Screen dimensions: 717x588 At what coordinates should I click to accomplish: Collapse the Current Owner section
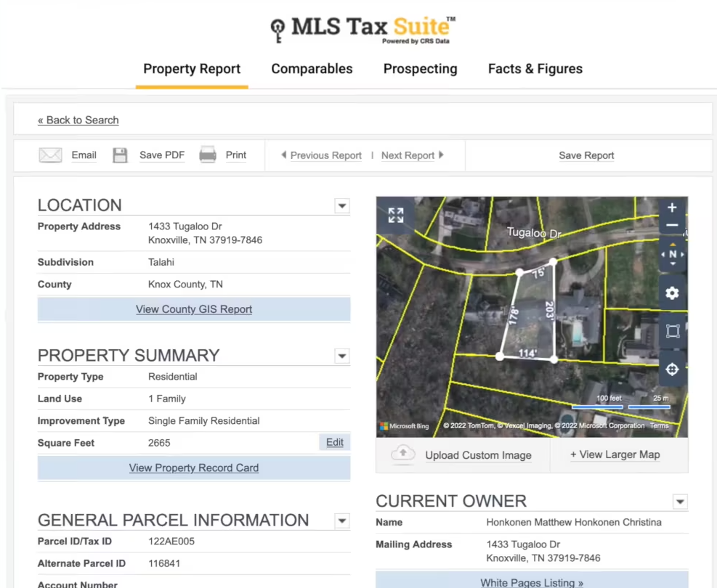(680, 502)
